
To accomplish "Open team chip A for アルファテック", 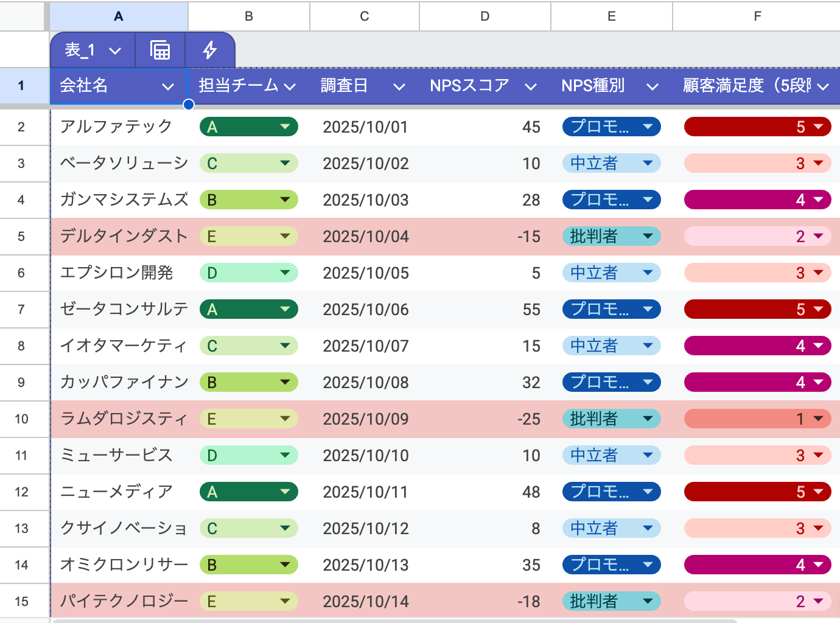I will tap(248, 127).
